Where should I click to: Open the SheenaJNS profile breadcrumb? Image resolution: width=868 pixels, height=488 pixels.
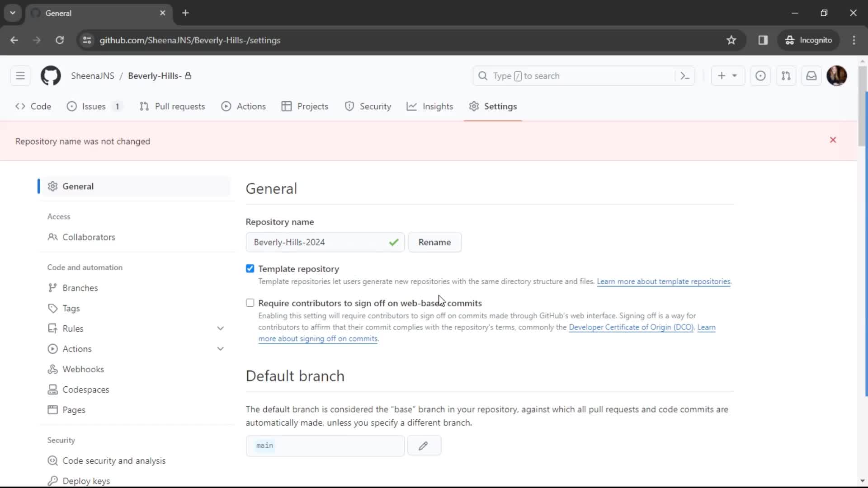[93, 76]
